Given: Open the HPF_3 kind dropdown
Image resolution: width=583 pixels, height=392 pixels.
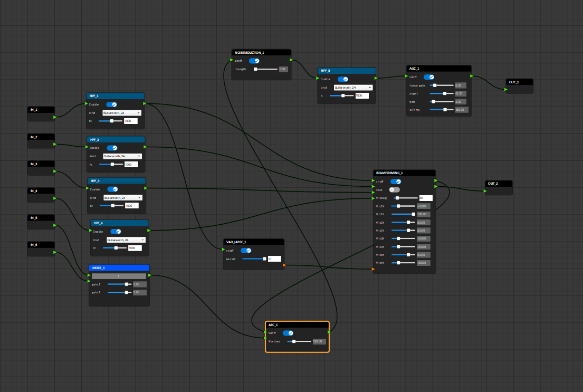Looking at the screenshot, I should coord(123,197).
